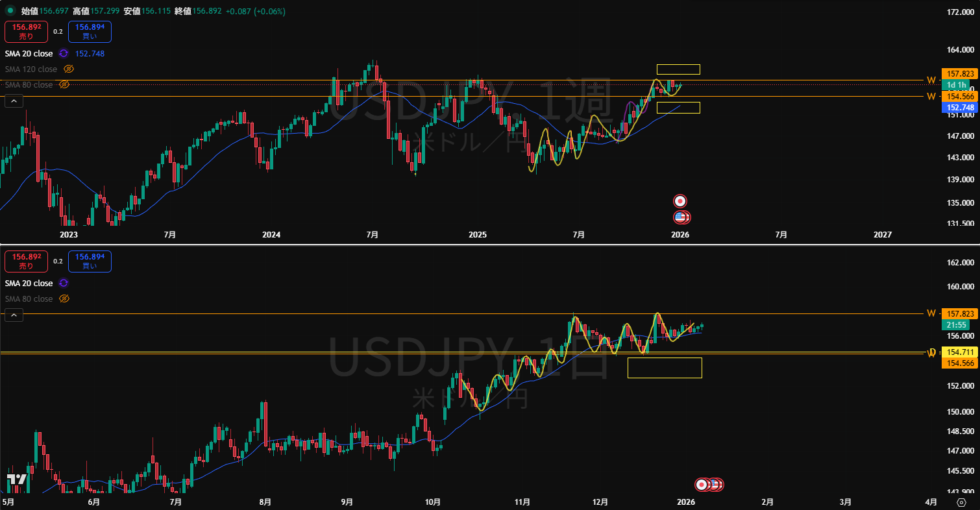The width and height of the screenshot is (980, 510).
Task: Click the green market status dot beside 始値
Action: pos(10,12)
